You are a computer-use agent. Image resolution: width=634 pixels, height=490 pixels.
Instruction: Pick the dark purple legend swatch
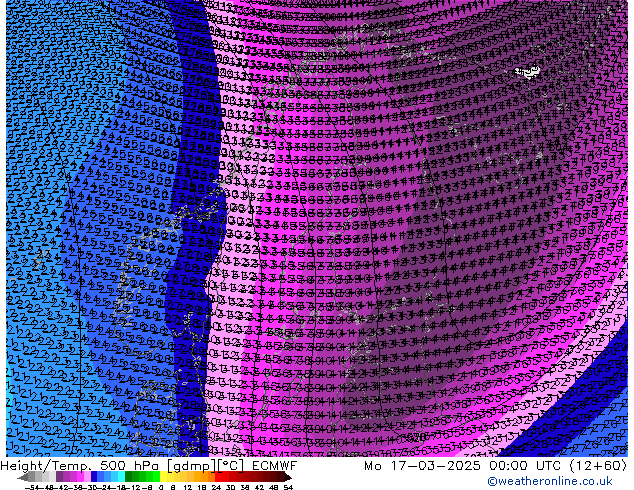pyautogui.click(x=59, y=476)
